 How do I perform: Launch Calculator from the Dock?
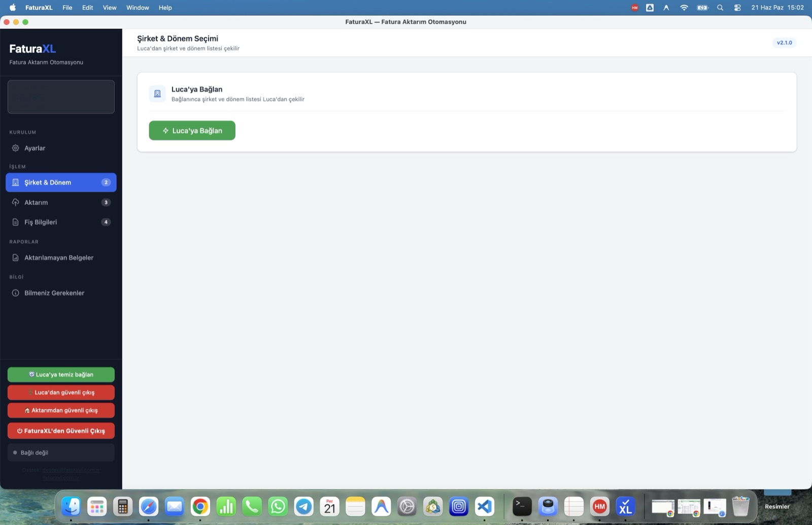pyautogui.click(x=123, y=506)
